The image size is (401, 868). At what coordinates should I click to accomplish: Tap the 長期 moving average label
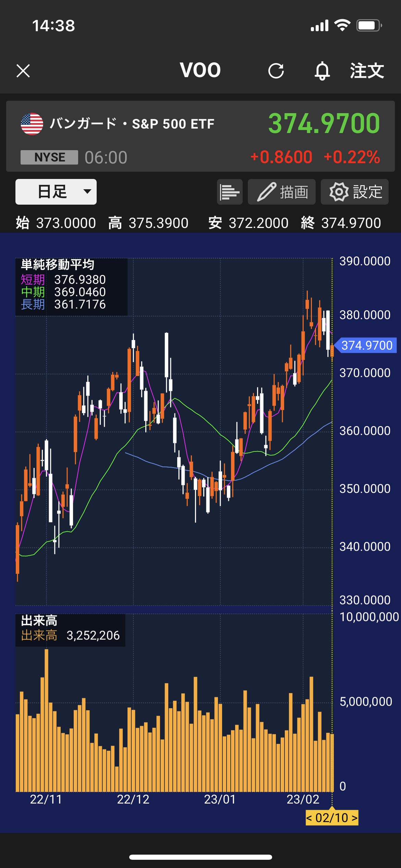point(33,304)
